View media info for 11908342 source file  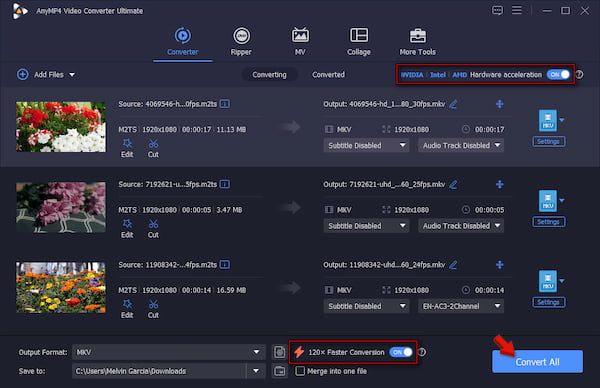point(225,264)
